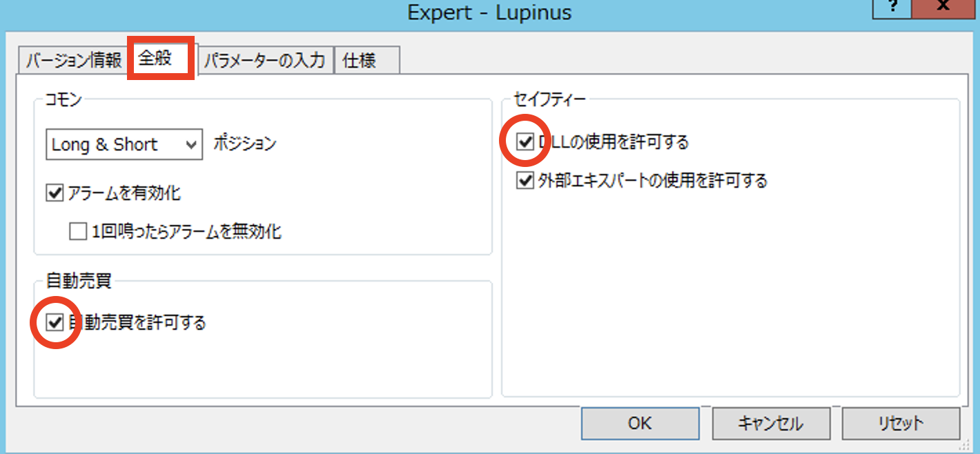Click the question mark help button
980x454 pixels.
pyautogui.click(x=891, y=7)
